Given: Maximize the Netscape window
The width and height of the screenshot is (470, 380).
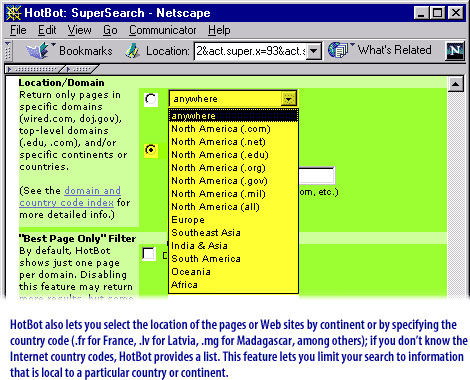Looking at the screenshot, I should (x=437, y=13).
